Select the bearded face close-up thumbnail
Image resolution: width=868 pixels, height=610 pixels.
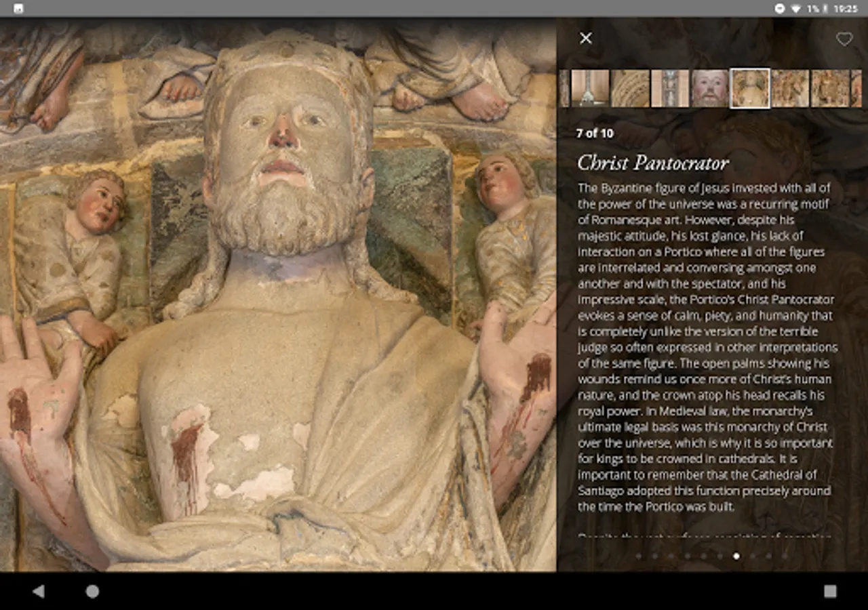[710, 88]
